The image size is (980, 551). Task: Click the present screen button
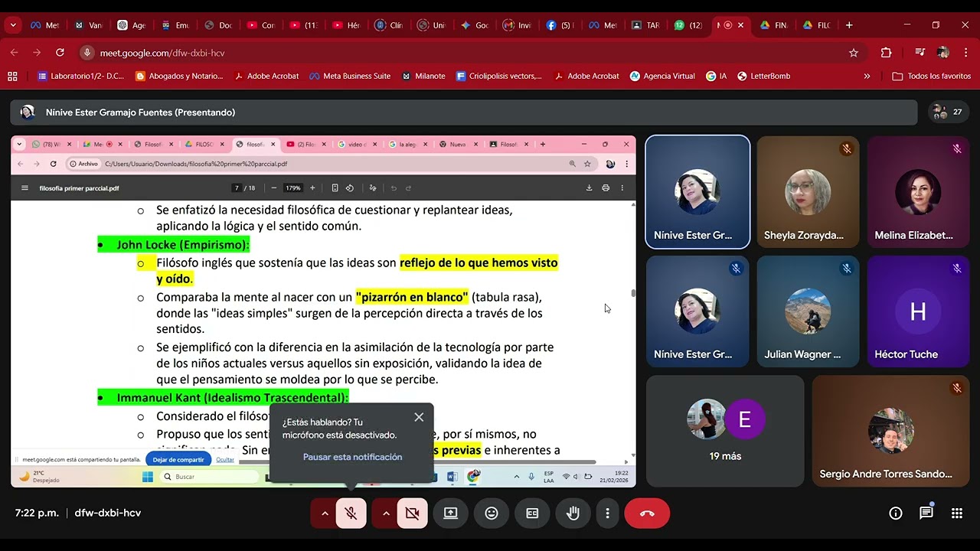[x=451, y=513]
